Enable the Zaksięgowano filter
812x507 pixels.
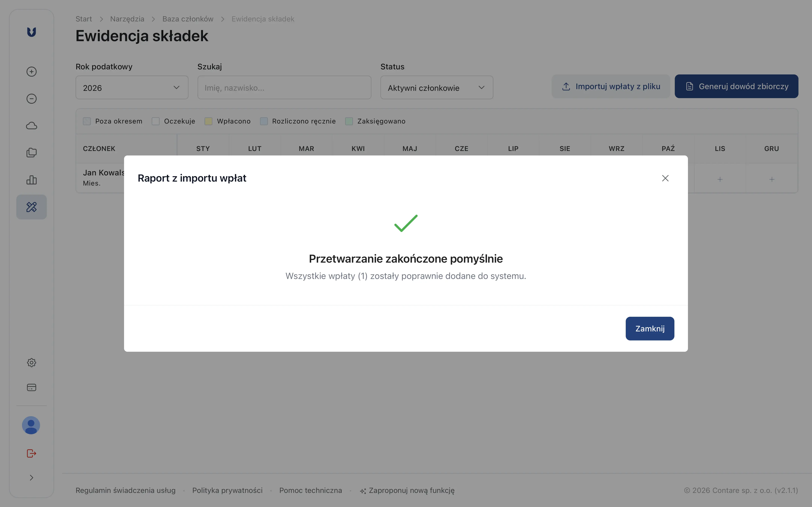349,121
